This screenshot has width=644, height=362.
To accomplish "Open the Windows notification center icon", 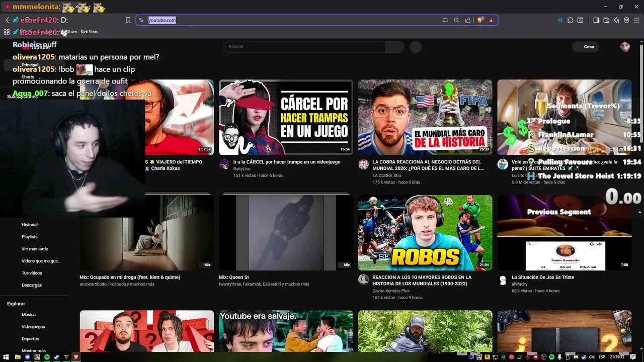I will (634, 357).
